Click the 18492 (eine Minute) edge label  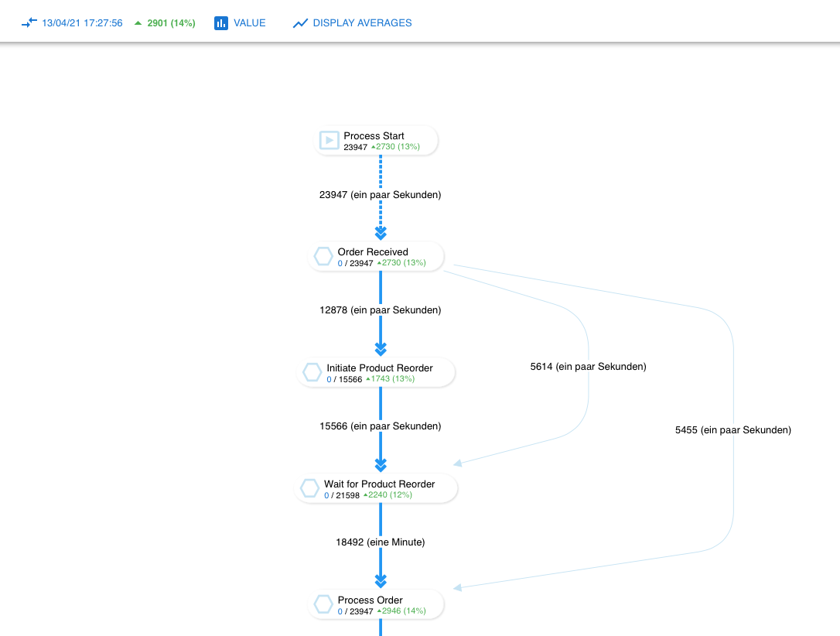coord(380,542)
